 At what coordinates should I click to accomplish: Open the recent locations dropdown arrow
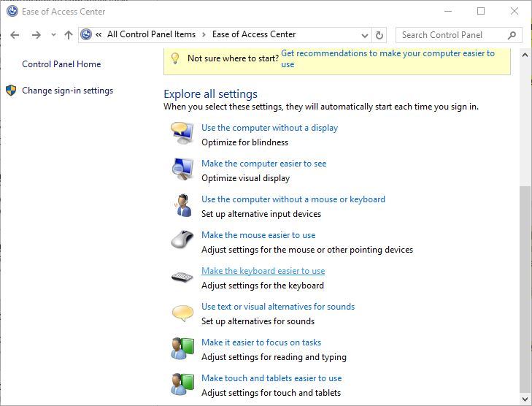pyautogui.click(x=53, y=35)
